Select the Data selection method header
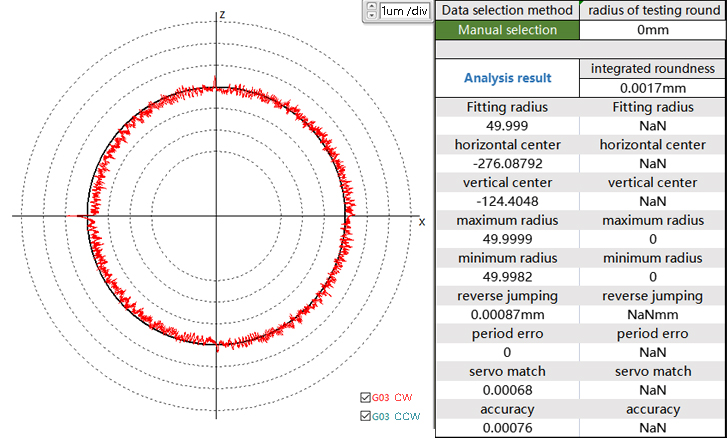This screenshot has width=727, height=438. (x=508, y=10)
